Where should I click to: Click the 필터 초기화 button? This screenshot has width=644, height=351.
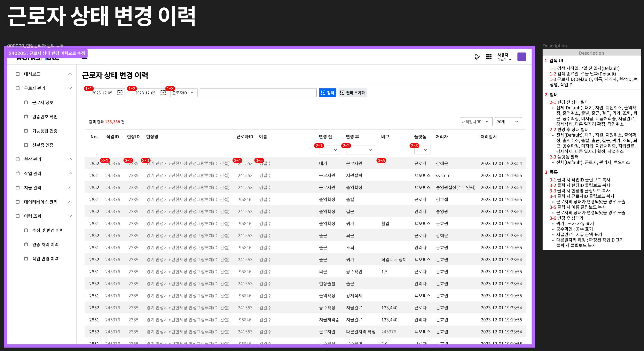(x=353, y=93)
